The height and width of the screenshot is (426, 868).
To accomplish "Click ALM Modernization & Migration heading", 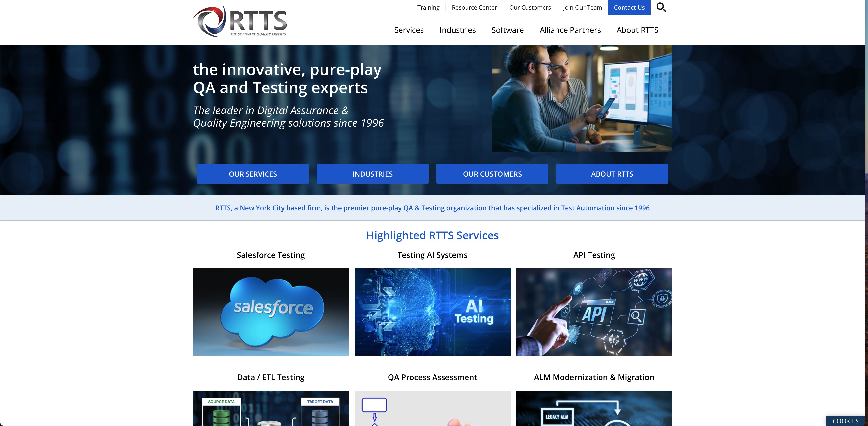I will pyautogui.click(x=594, y=378).
